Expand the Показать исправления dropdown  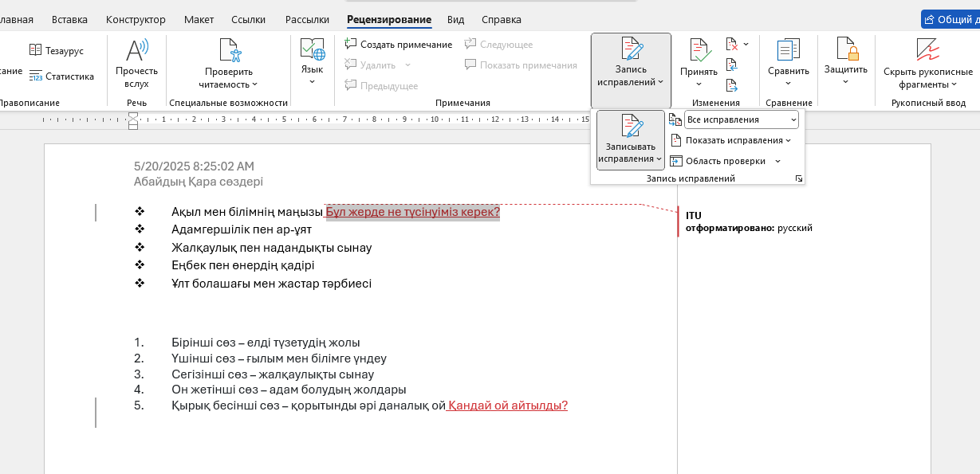[x=789, y=140]
